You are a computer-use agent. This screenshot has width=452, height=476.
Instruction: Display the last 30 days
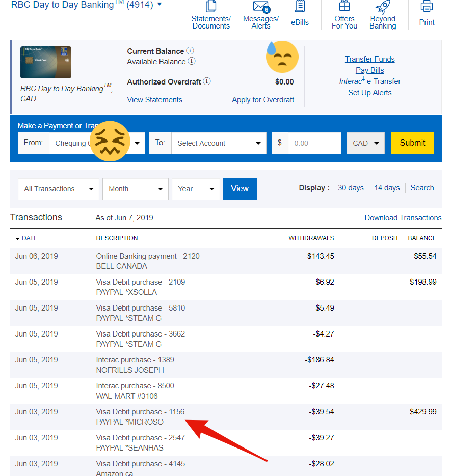[x=351, y=188]
